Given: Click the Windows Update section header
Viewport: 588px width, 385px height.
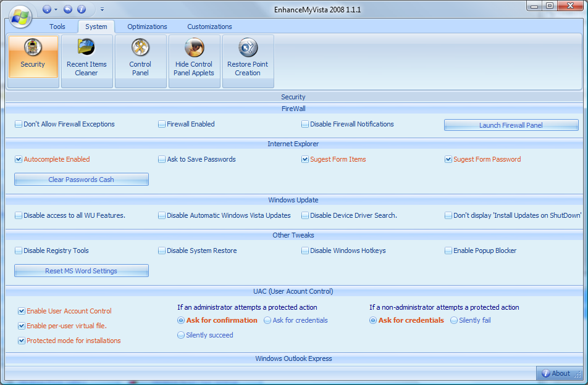Looking at the screenshot, I should (293, 200).
